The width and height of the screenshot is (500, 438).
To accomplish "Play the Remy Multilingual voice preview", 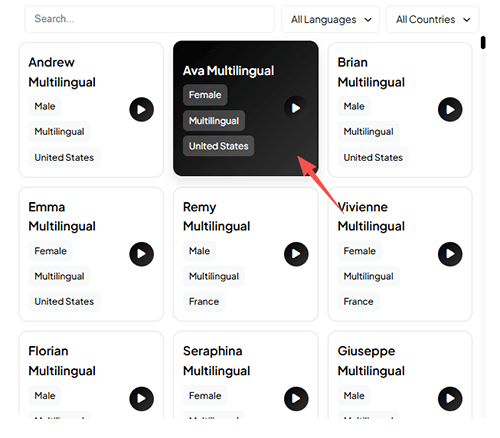I will [296, 254].
